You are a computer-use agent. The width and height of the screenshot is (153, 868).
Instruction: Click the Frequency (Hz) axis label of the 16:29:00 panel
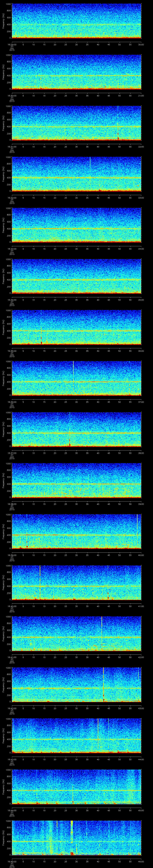point(3,21)
